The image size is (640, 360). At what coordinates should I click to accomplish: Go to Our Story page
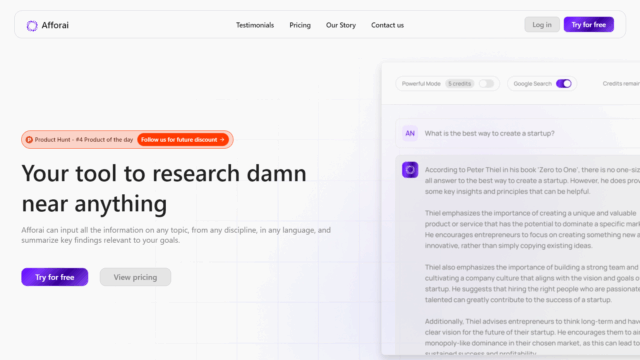(x=341, y=25)
